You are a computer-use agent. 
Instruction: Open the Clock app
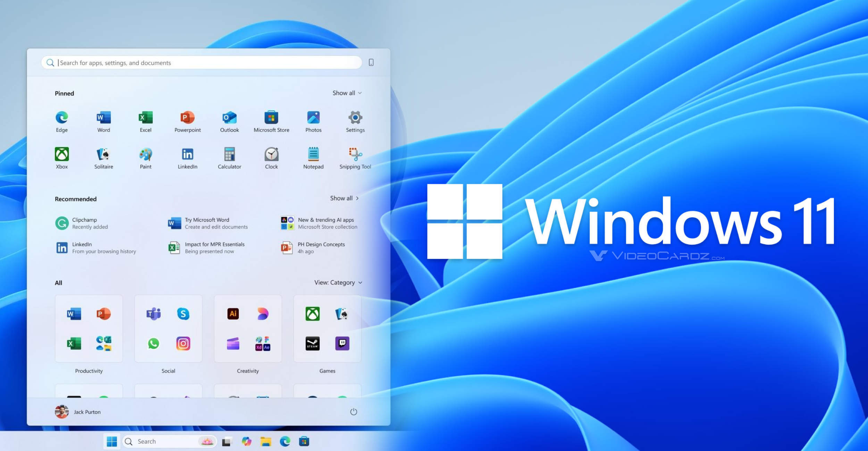272,158
